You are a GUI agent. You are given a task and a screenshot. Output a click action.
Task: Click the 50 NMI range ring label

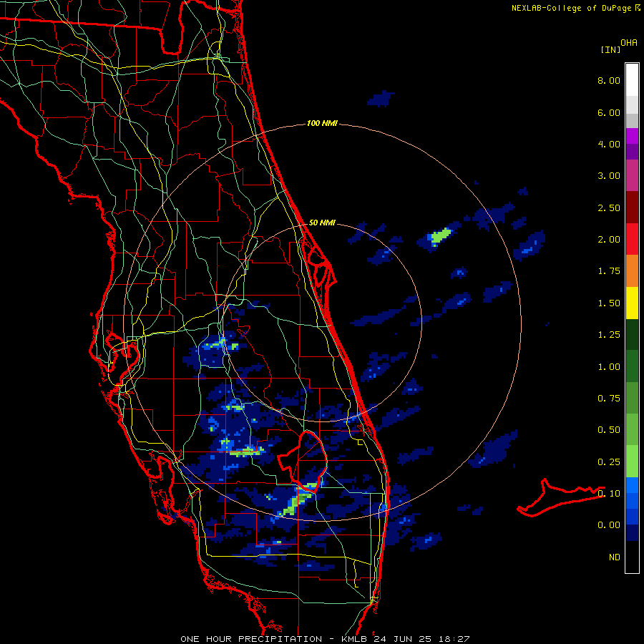pos(322,223)
